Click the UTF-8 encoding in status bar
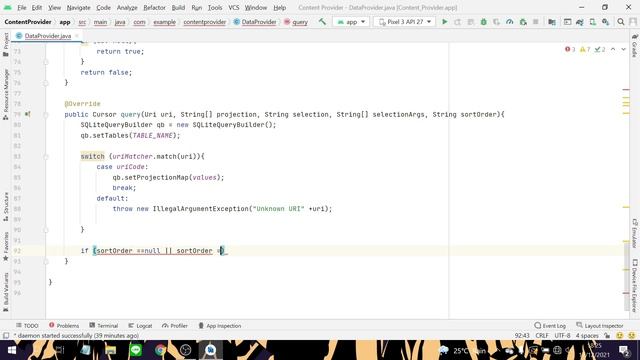This screenshot has height=360, width=640. click(x=562, y=336)
